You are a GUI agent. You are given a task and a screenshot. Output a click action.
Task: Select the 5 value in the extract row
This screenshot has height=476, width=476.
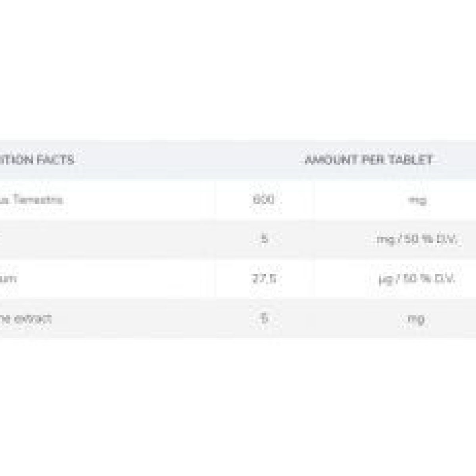point(264,318)
